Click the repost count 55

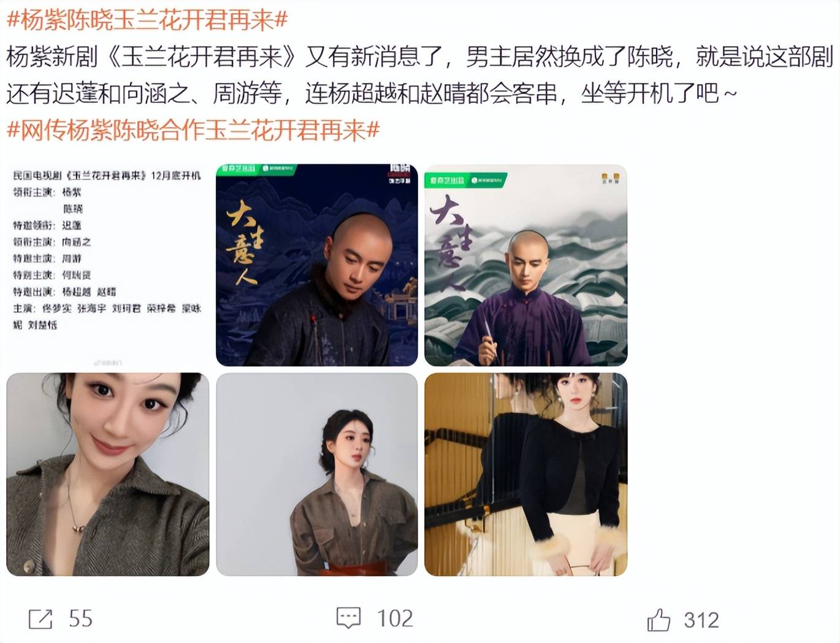(x=80, y=618)
